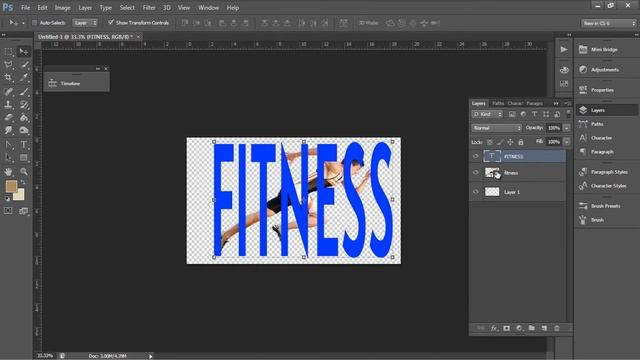Select the Horizontal Type tool
Screen dimensions: 640x360
click(24, 145)
